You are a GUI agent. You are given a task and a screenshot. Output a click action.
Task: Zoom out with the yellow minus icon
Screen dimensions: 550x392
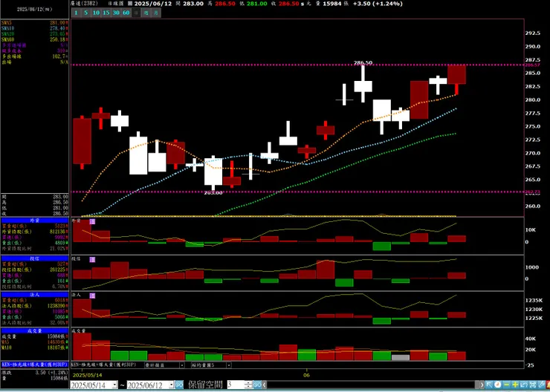506,385
